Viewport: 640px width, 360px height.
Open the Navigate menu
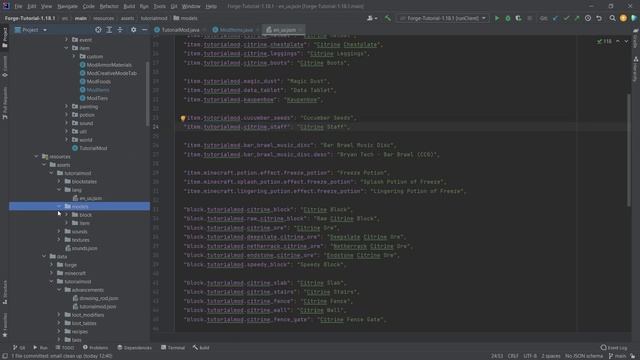point(67,6)
